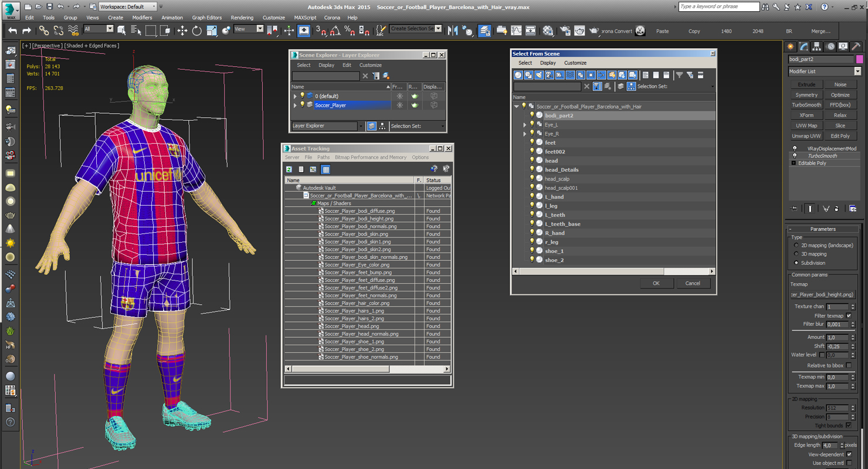Click horizontal scrollbar in Select From Scene list

pos(591,271)
